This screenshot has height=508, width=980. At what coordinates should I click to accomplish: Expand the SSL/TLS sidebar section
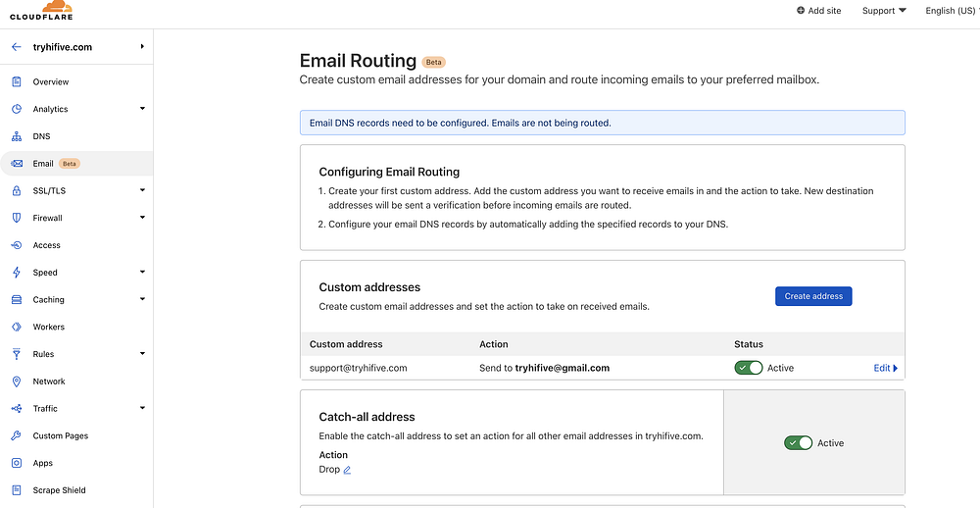(x=142, y=190)
